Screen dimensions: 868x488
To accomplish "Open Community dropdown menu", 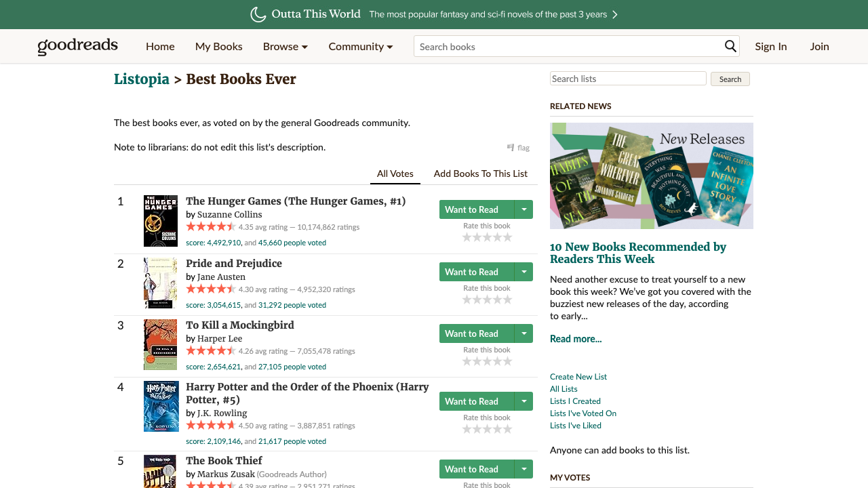I will [361, 46].
